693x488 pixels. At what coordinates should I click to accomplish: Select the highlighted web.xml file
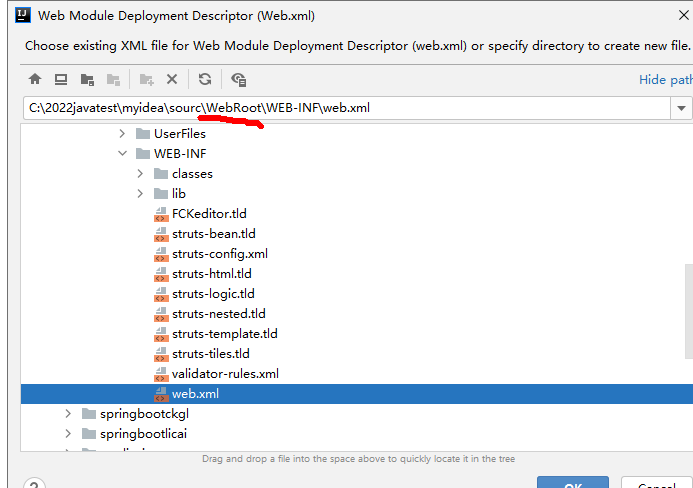tap(357, 394)
